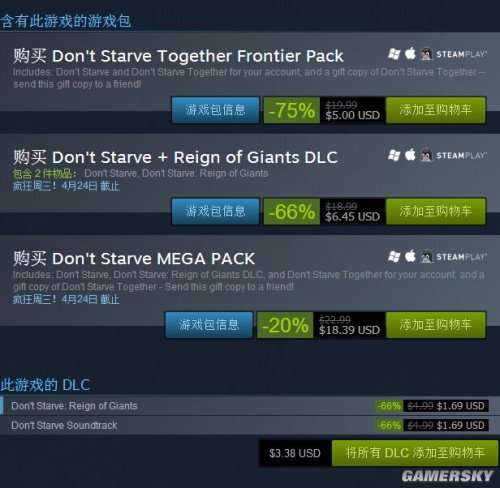Click SteamPlay logo on MEGA PACK row
This screenshot has width=500, height=488.
461,257
